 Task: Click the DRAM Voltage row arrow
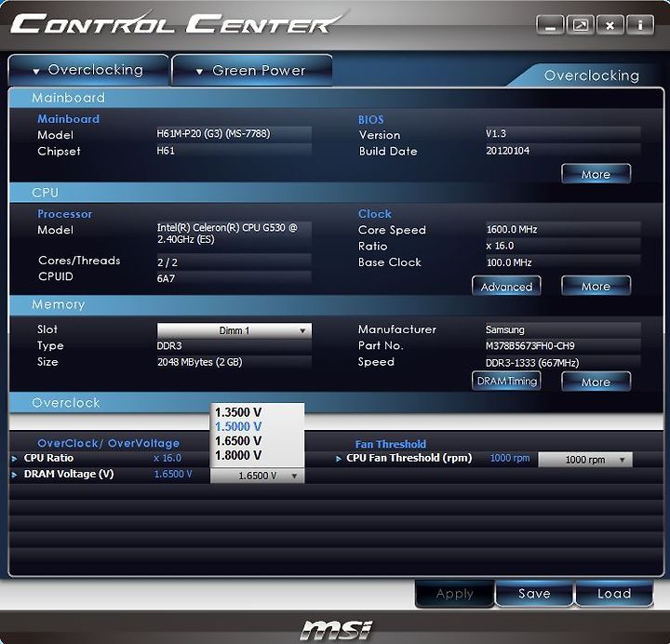coord(15,475)
